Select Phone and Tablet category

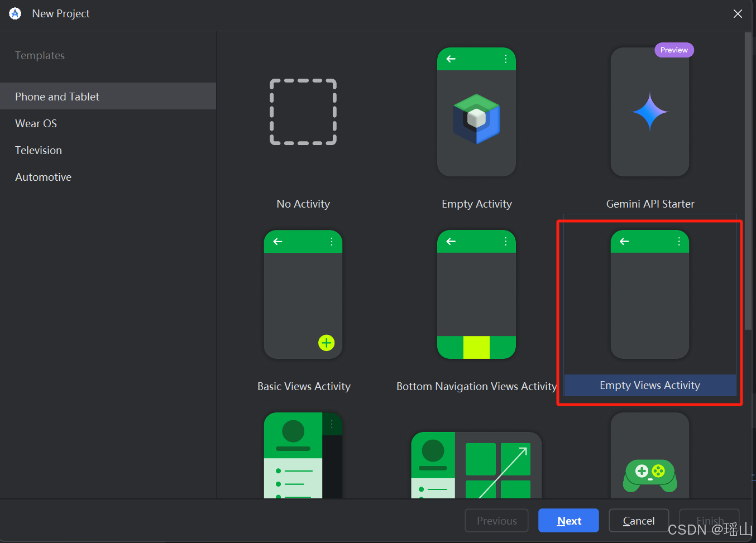click(108, 96)
